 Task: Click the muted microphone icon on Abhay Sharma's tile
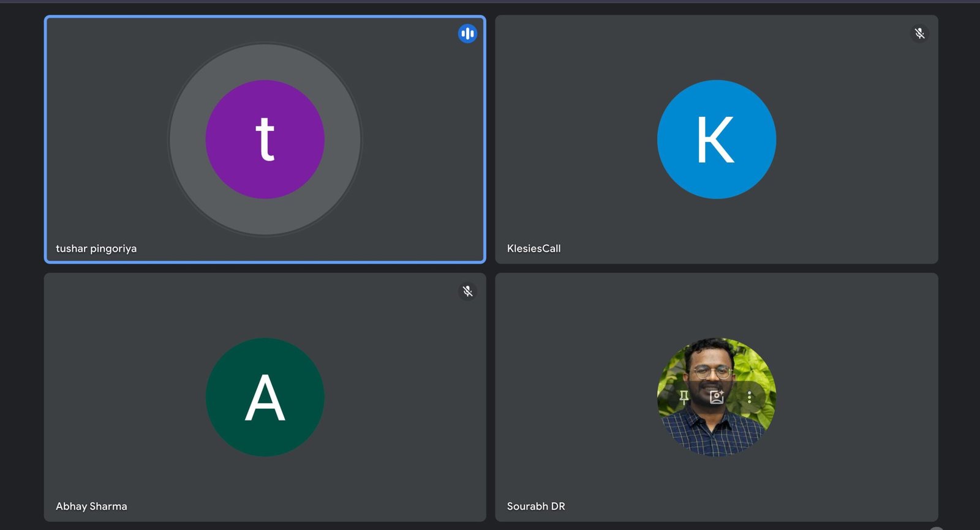point(467,291)
